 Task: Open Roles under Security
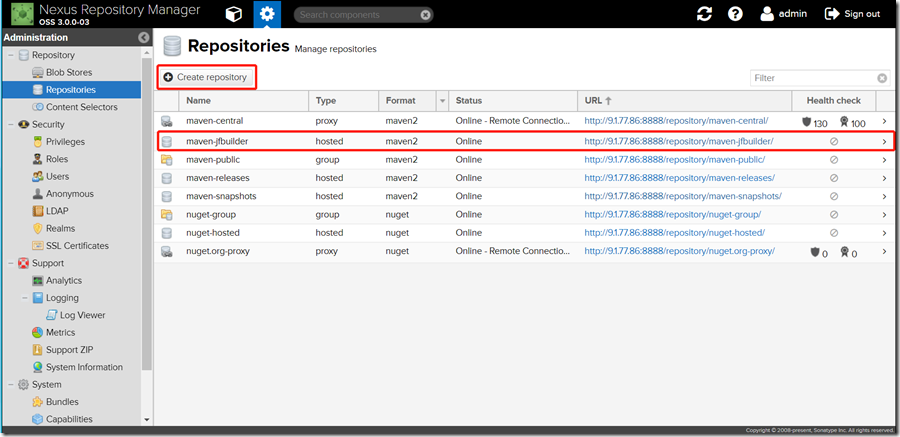pos(57,159)
